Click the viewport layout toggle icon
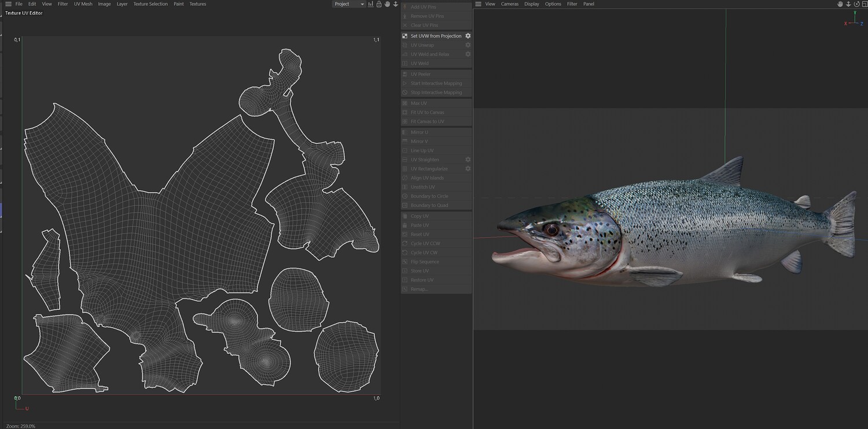 [864, 4]
